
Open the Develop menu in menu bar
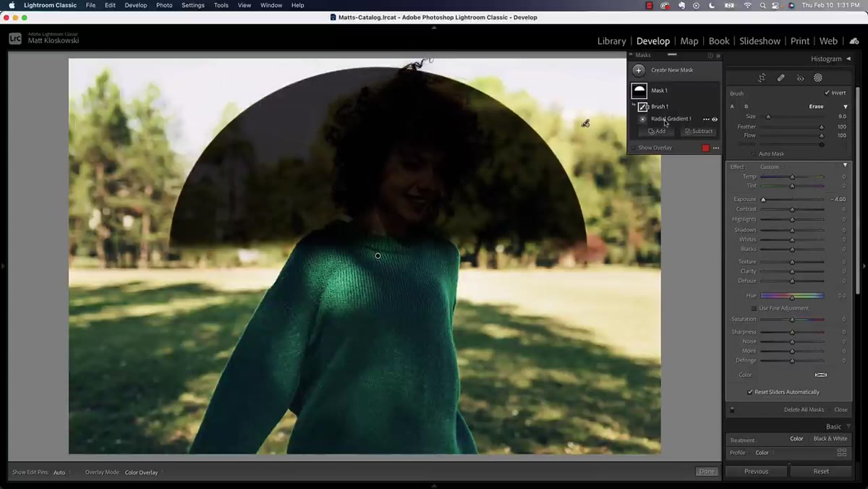coord(135,5)
